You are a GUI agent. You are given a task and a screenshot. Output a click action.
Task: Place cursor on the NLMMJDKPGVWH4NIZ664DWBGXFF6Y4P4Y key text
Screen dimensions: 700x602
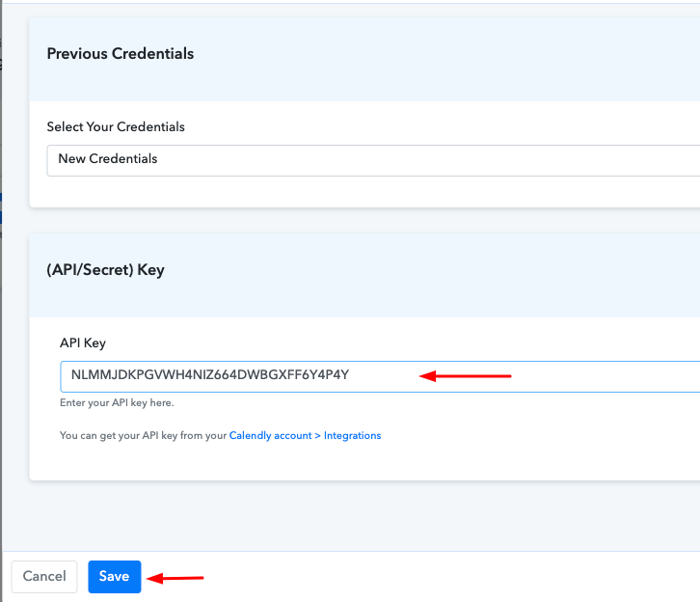pos(210,374)
